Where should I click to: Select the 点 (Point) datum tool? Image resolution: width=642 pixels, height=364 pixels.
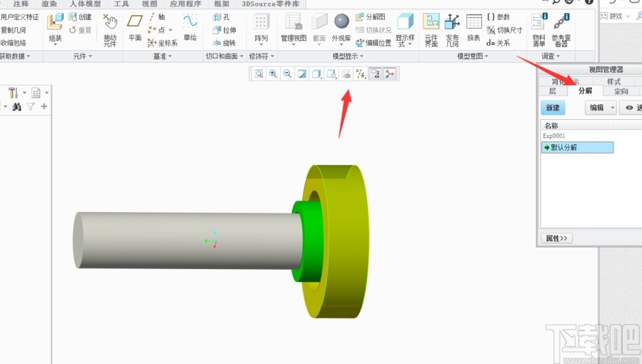[x=158, y=30]
